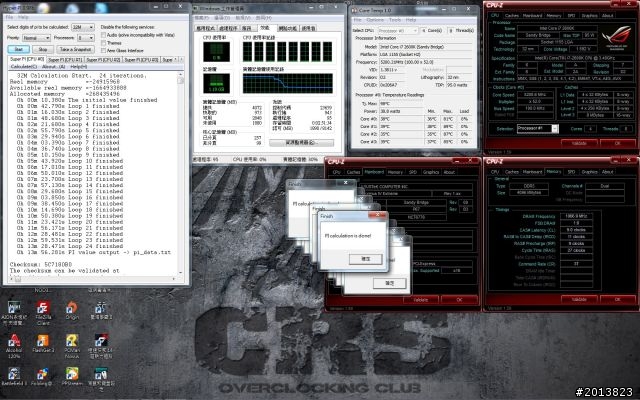Click the Checksum line in the Super PI log
The height and width of the screenshot is (400, 640).
(41, 264)
